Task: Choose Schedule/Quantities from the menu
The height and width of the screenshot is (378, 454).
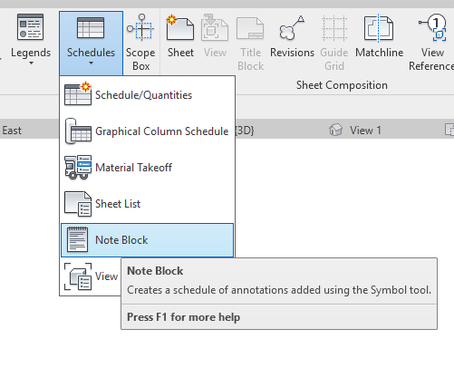Action: (147, 95)
